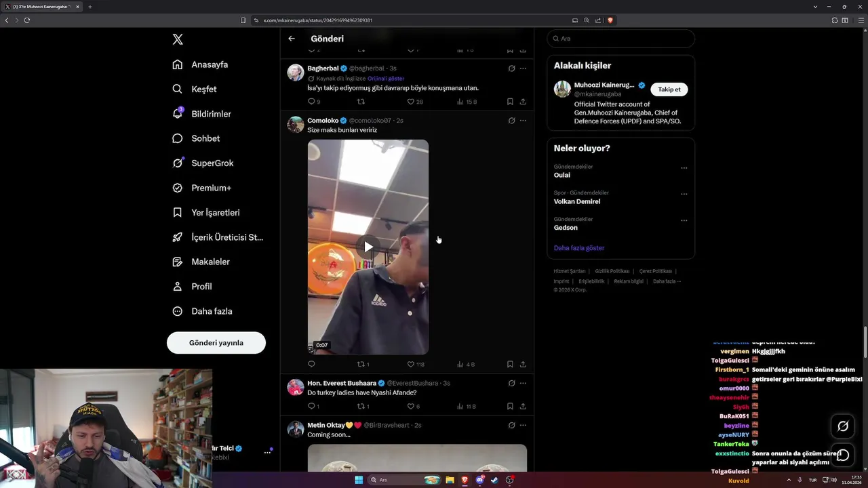Open options for Volkan Demirel trend
The width and height of the screenshot is (868, 488).
click(684, 194)
